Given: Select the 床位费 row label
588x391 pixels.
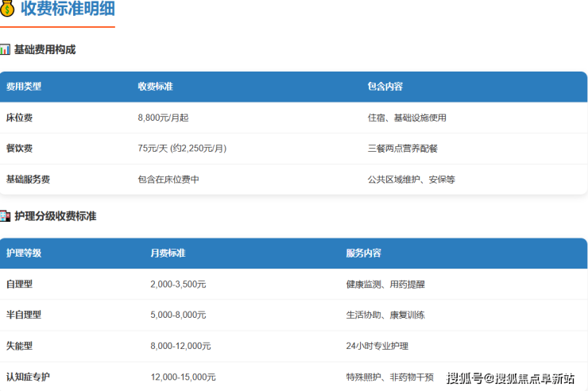Looking at the screenshot, I should 19,118.
